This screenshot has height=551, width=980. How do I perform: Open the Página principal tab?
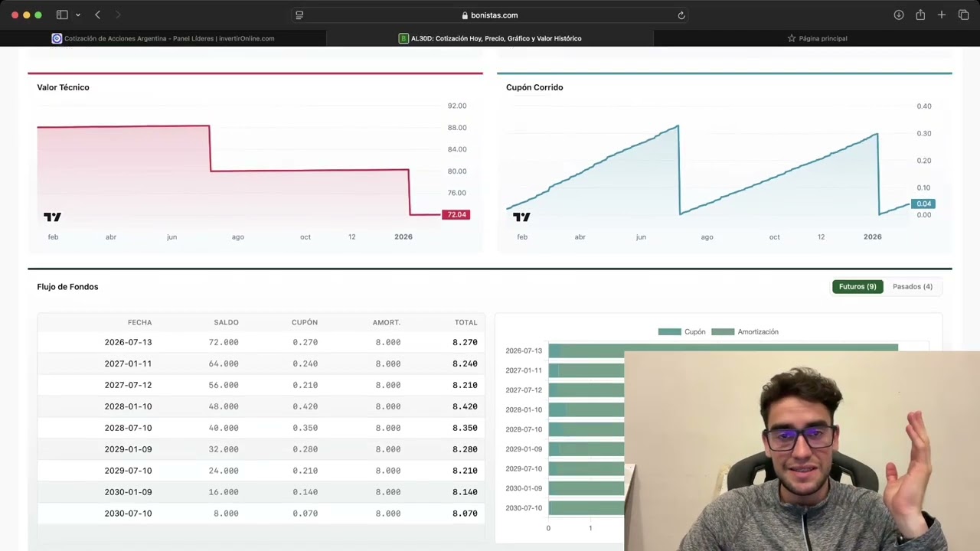(817, 38)
